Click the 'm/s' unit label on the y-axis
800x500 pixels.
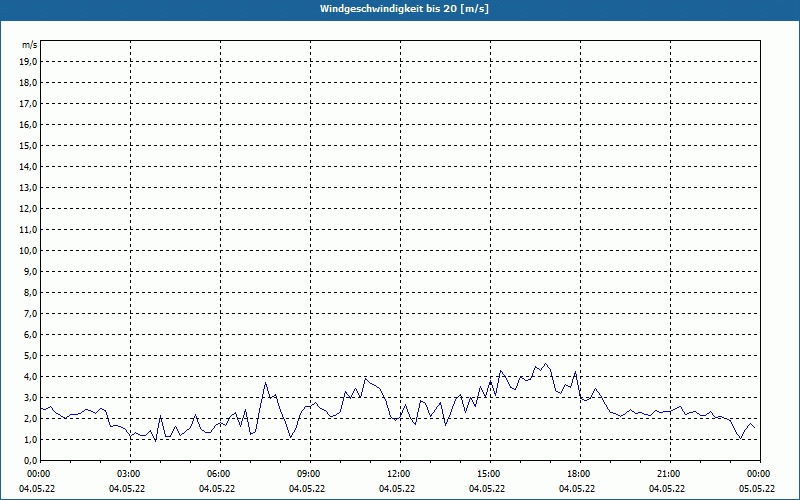(30, 45)
